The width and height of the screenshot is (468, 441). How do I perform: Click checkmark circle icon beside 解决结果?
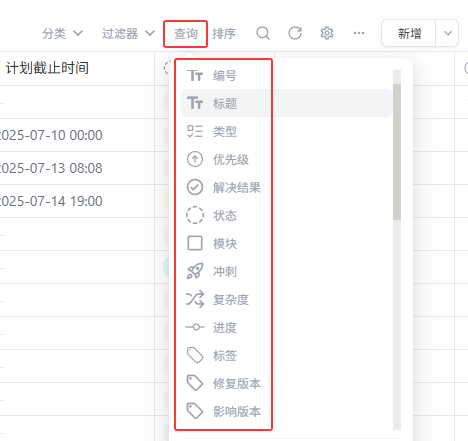click(195, 187)
